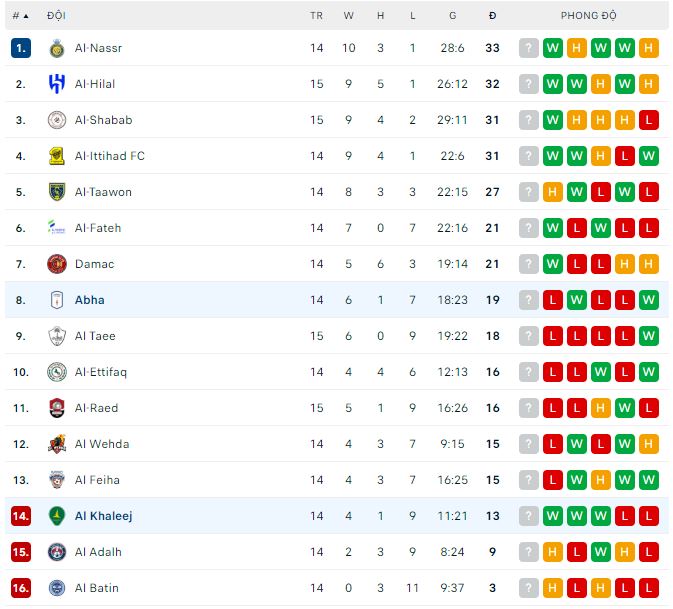
Task: Click the Al Khaleej green crest
Action: [x=57, y=516]
